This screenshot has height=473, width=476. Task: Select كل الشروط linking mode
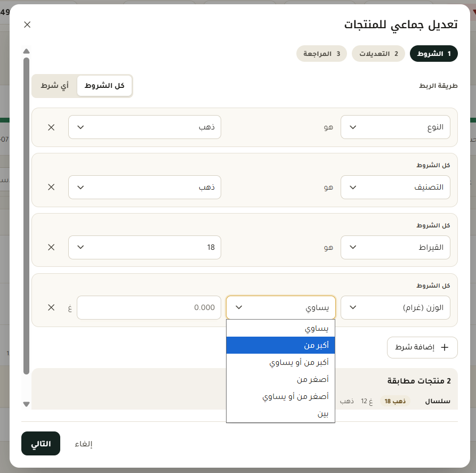point(104,86)
